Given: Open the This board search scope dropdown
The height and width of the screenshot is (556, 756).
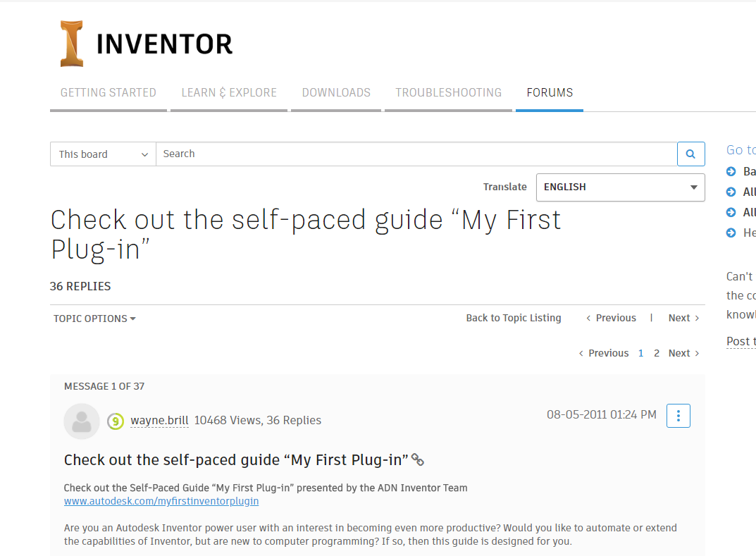Looking at the screenshot, I should tap(102, 154).
